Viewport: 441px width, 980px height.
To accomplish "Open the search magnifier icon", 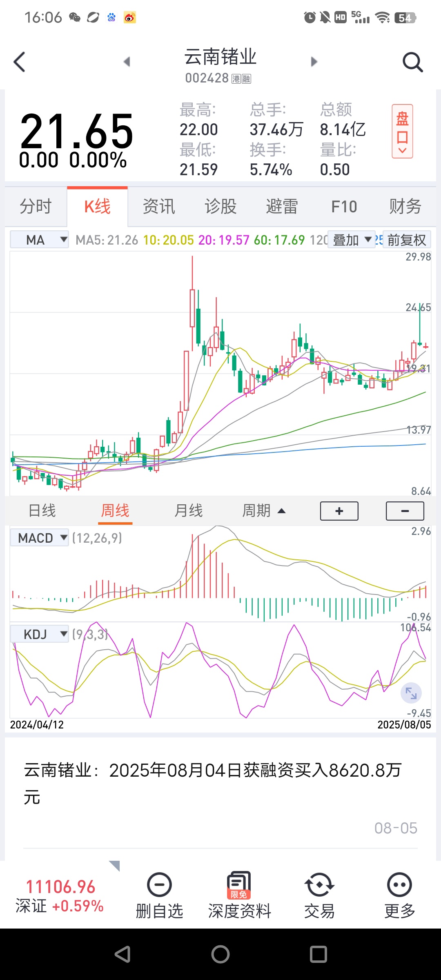I will pos(412,62).
